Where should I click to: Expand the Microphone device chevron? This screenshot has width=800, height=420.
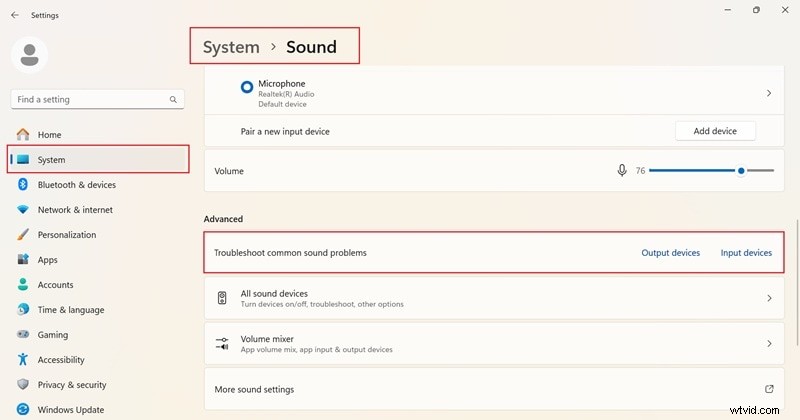coord(769,93)
